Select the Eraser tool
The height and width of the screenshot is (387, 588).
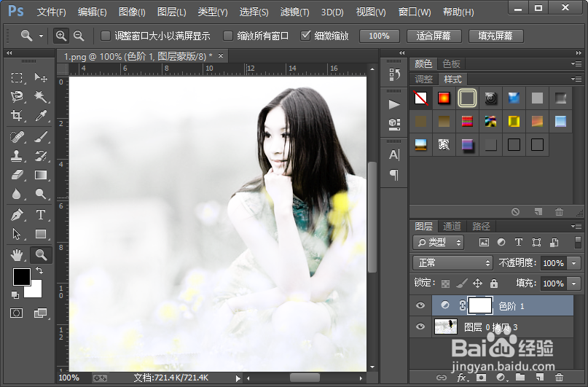pos(17,175)
